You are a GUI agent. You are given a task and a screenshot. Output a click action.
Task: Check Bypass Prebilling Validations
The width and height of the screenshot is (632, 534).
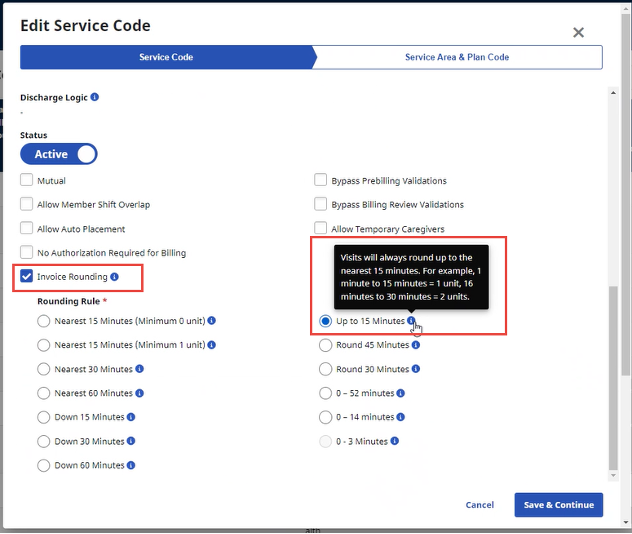(321, 181)
